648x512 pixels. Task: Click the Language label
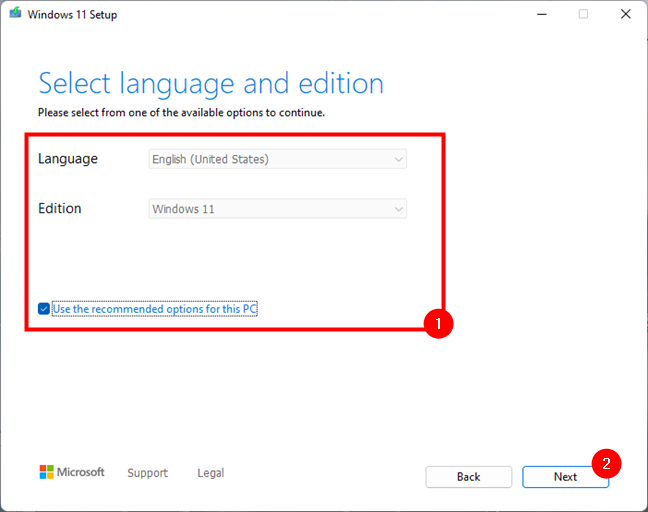(x=68, y=160)
